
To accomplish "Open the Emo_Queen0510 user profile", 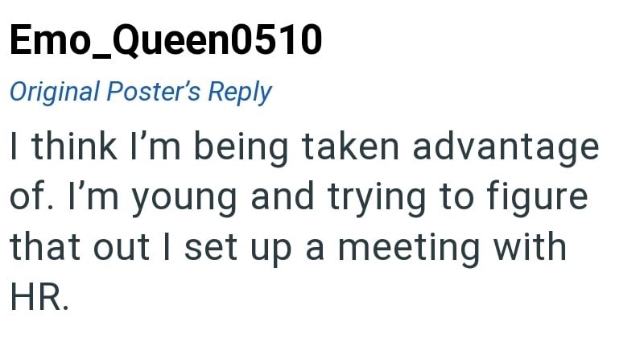I will click(x=165, y=42).
